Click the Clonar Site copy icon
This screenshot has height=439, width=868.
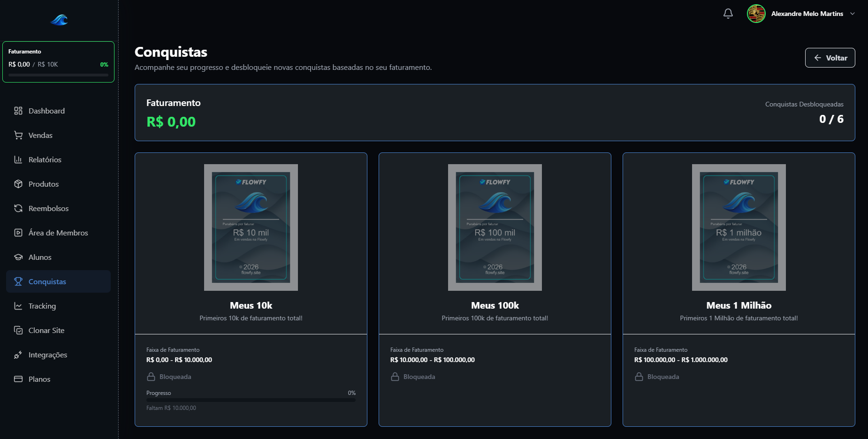[x=18, y=330]
